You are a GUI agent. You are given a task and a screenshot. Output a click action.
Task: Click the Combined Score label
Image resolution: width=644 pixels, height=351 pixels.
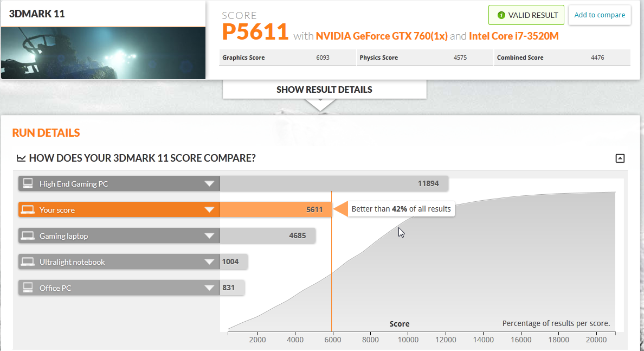tap(520, 58)
